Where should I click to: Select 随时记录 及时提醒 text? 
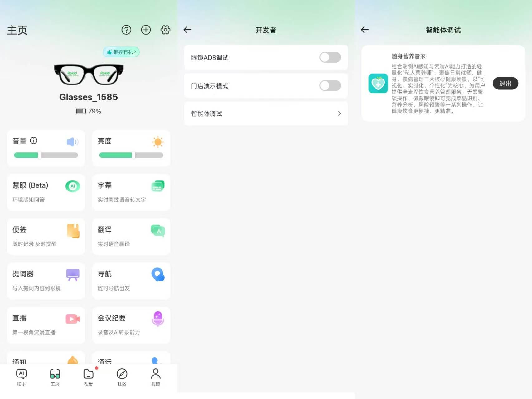tap(34, 244)
